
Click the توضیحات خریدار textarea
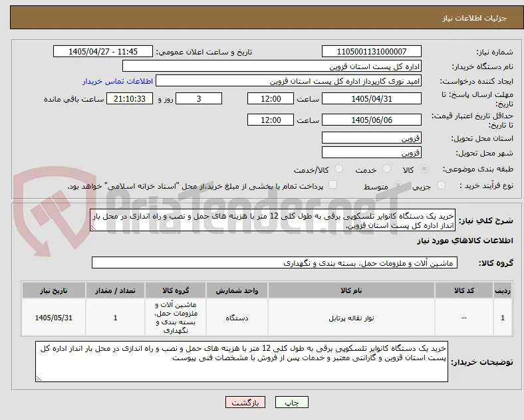(x=241, y=362)
